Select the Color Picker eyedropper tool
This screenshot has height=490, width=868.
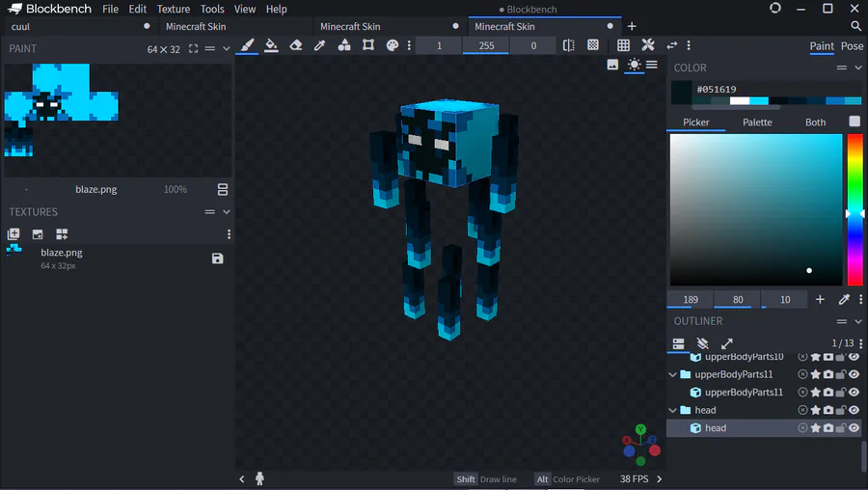click(319, 45)
